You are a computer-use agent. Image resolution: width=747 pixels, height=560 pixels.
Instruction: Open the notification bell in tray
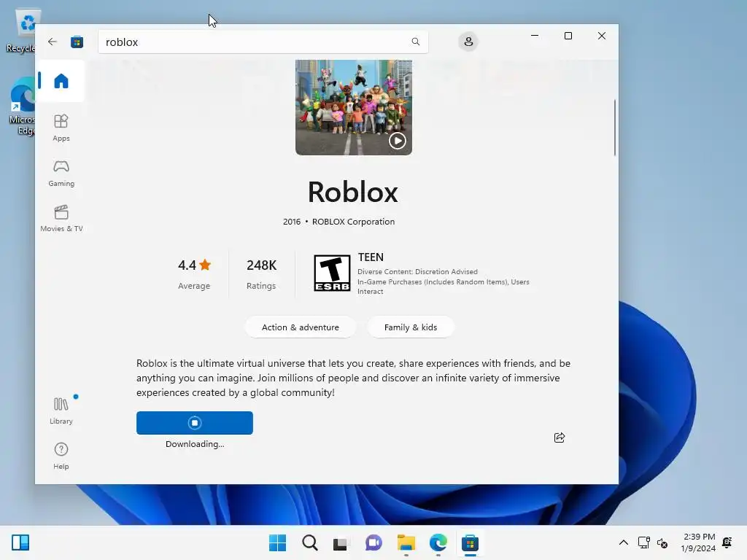click(x=727, y=542)
